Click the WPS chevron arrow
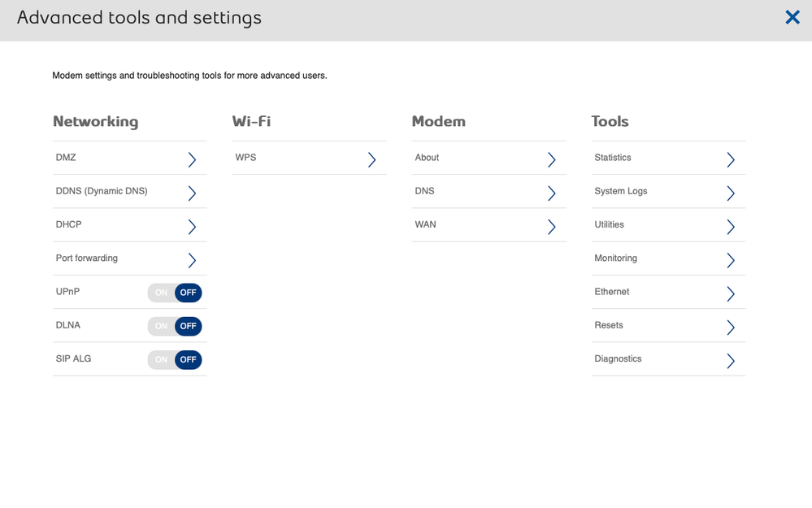Screen dimensions: 812x508 coord(371,159)
